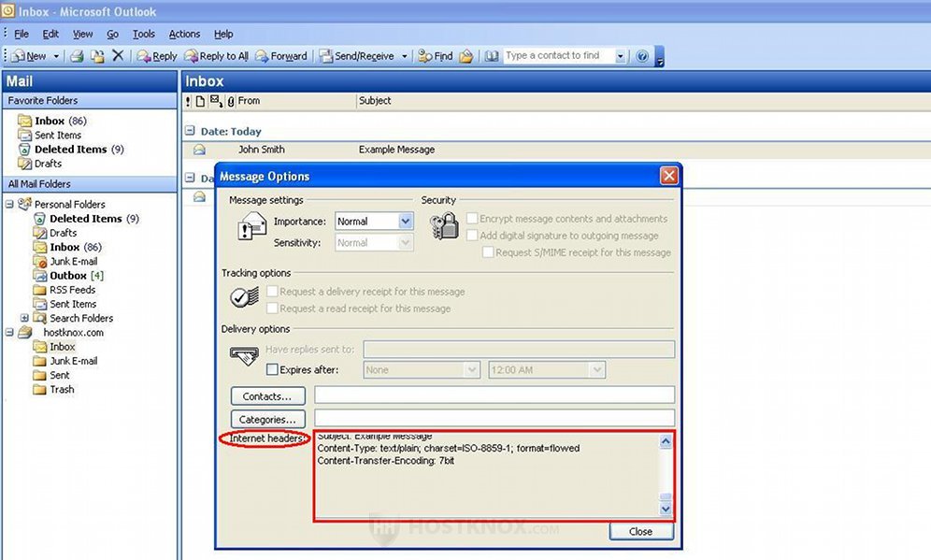Toggle Add digital signature to outgoing message
This screenshot has width=931, height=560.
coord(472,236)
